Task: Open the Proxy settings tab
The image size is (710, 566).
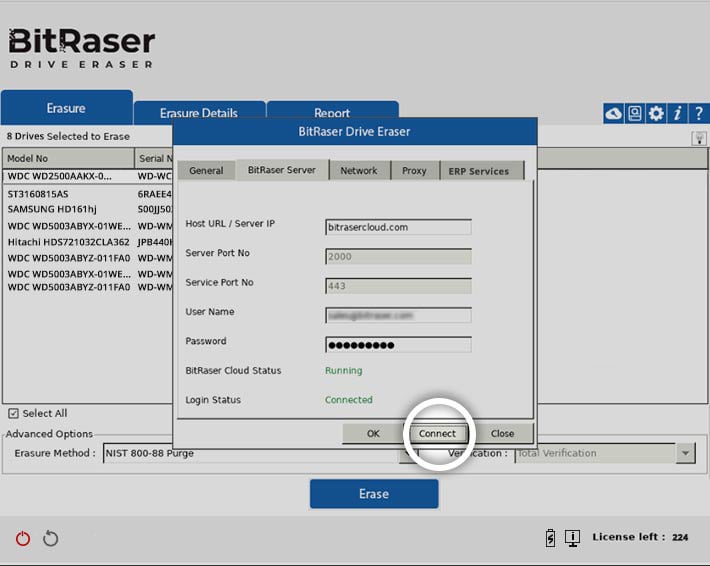Action: 414,171
